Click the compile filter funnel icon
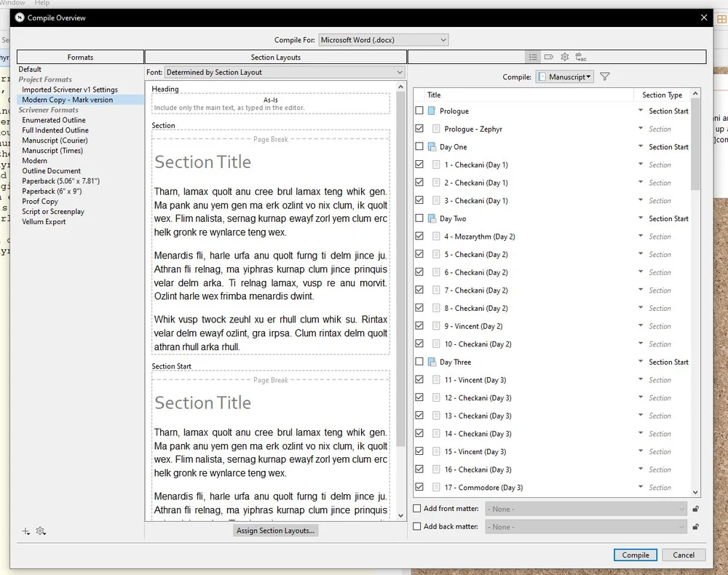The image size is (728, 575). pyautogui.click(x=604, y=76)
